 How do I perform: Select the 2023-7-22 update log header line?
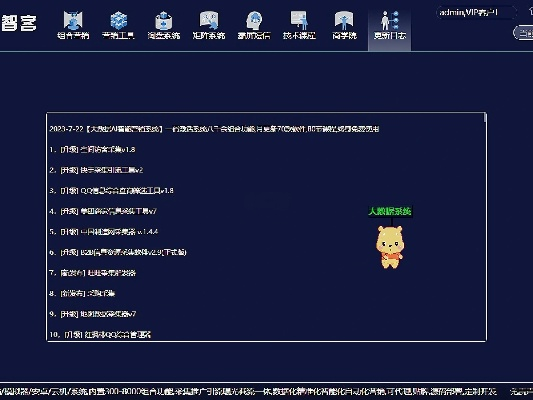(214, 129)
